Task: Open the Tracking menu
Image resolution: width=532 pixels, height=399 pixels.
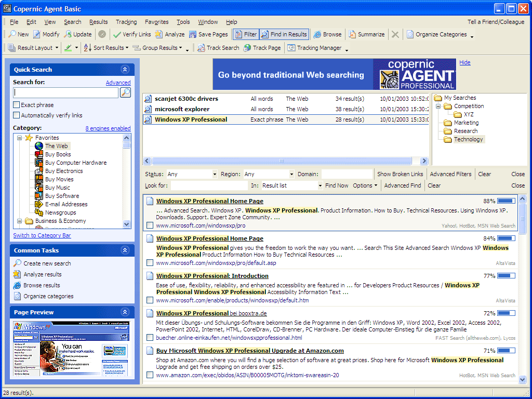Action: [126, 22]
